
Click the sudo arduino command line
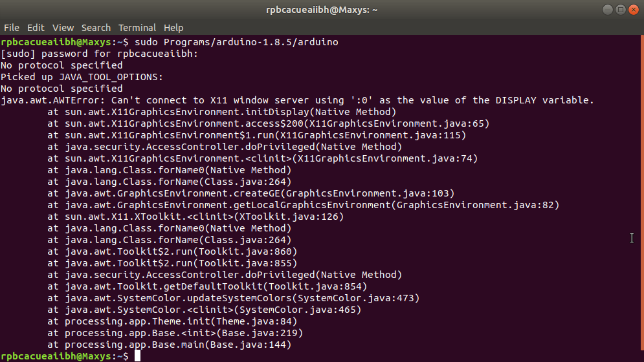232,42
